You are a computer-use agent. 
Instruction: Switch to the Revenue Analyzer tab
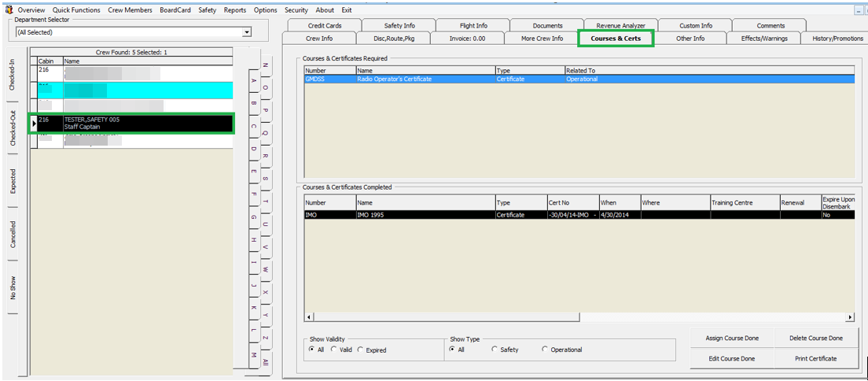620,25
